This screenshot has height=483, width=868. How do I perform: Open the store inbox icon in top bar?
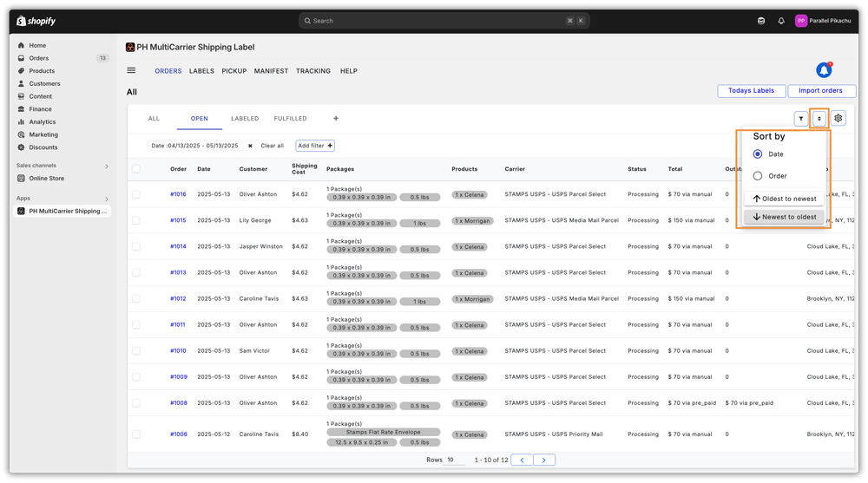pos(761,21)
